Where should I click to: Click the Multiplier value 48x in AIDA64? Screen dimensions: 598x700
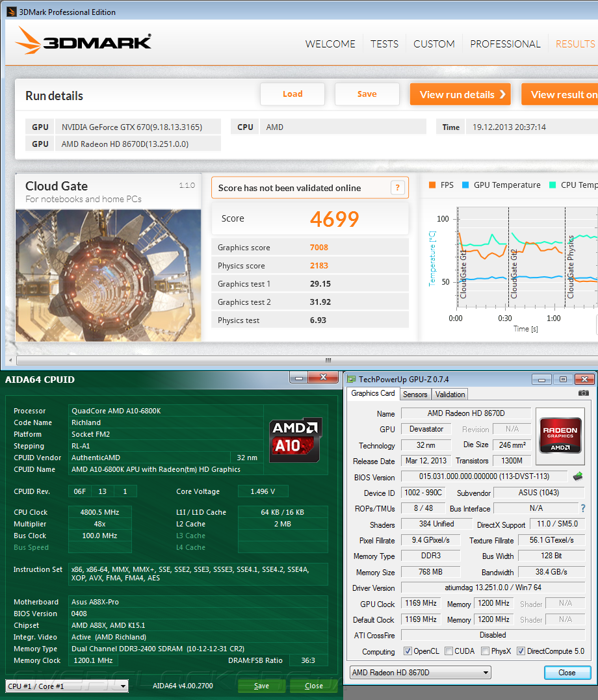coord(99,524)
